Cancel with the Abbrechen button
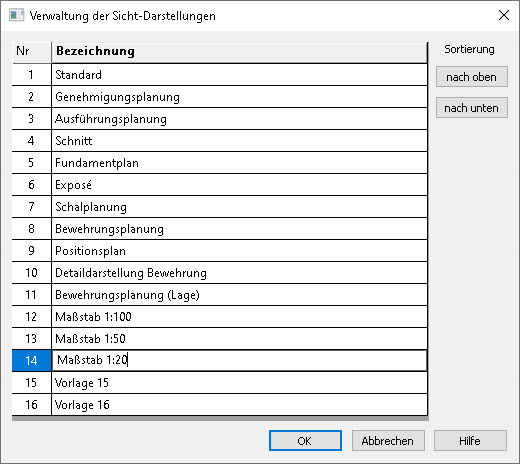Viewport: 520px width, 464px height. point(388,441)
